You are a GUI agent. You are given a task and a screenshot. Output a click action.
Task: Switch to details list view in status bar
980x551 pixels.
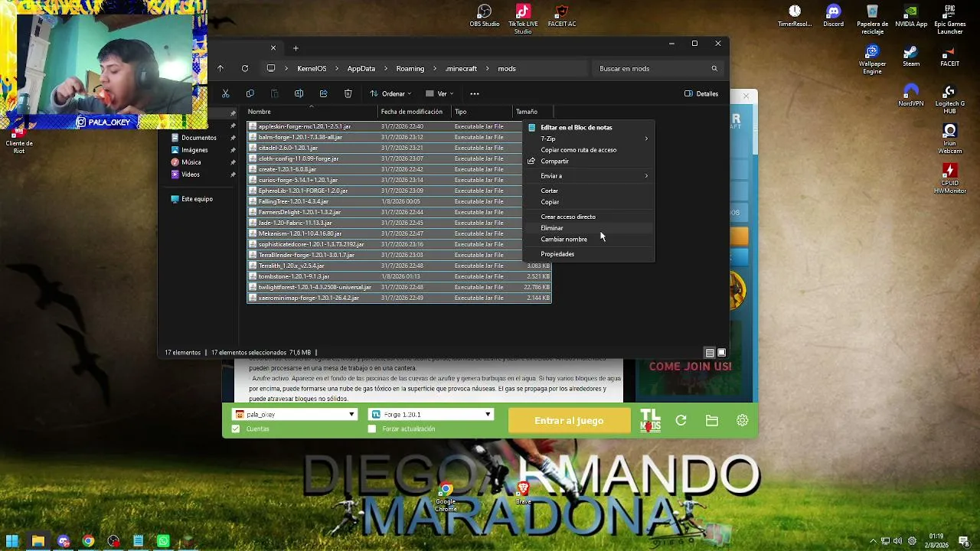click(710, 353)
